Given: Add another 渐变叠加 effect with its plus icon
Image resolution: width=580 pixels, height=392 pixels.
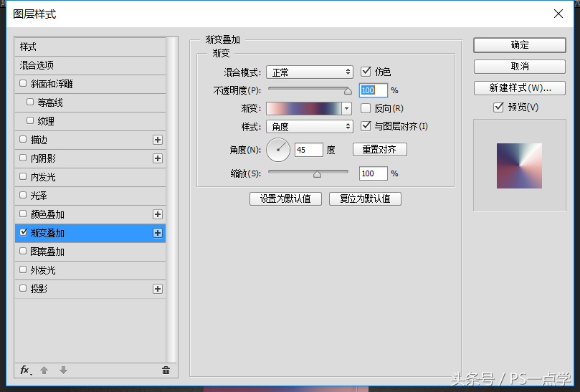Looking at the screenshot, I should click(x=158, y=233).
